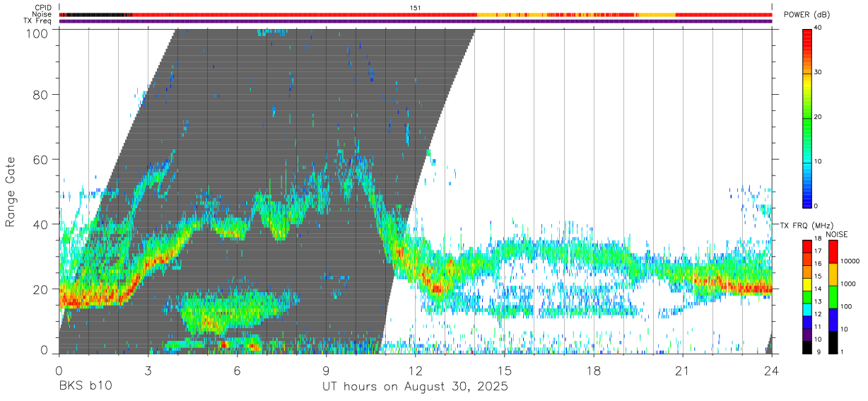
Task: Click the BKS b10 radar label
Action: pyautogui.click(x=85, y=387)
